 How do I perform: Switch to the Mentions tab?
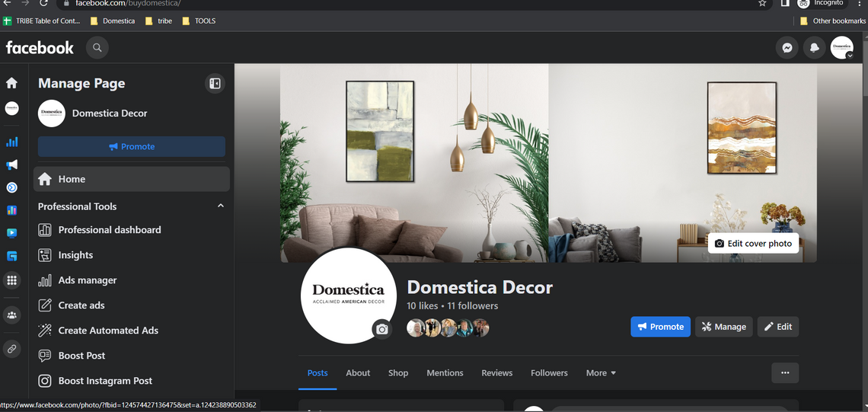445,373
